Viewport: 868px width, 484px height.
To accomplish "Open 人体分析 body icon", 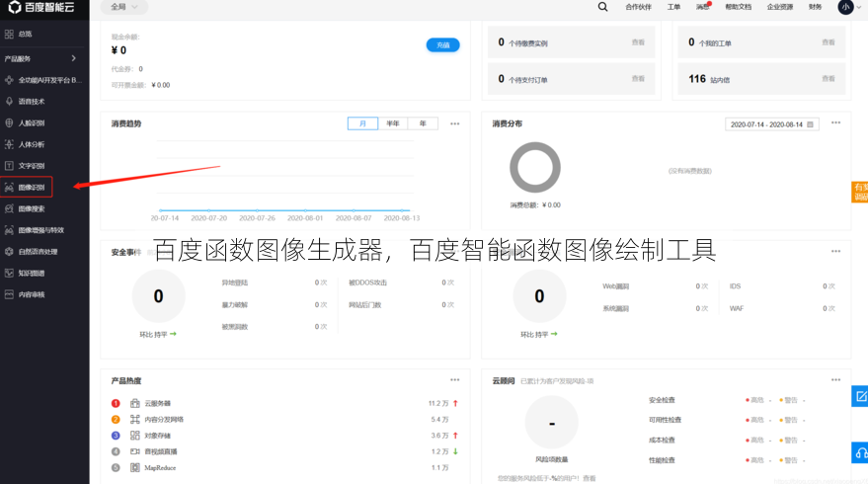I will [9, 144].
